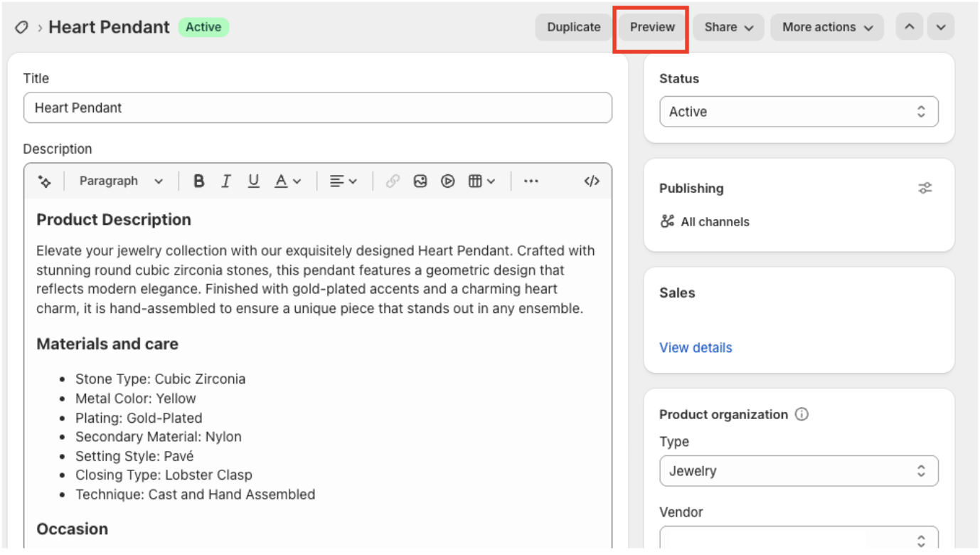Click the AI magic text generation icon
The height and width of the screenshot is (555, 980).
(44, 181)
